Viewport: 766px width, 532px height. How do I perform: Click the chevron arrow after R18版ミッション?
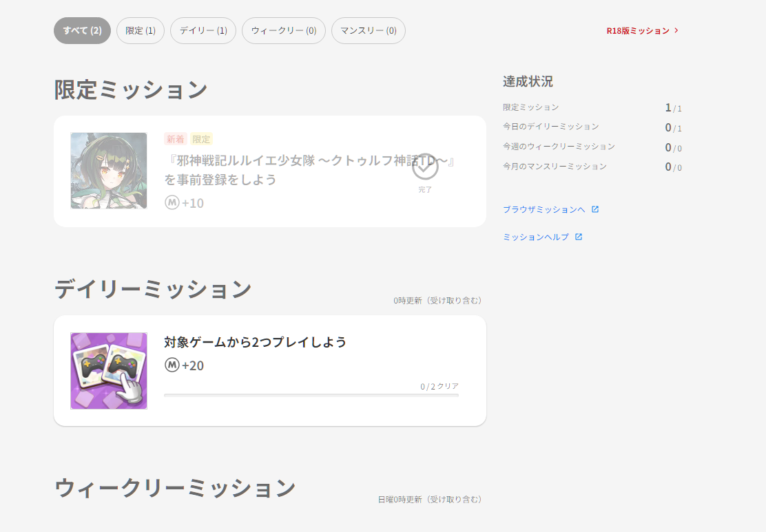click(x=676, y=30)
